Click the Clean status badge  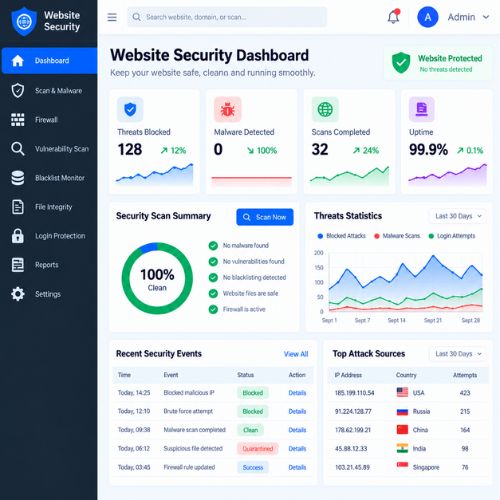250,430
